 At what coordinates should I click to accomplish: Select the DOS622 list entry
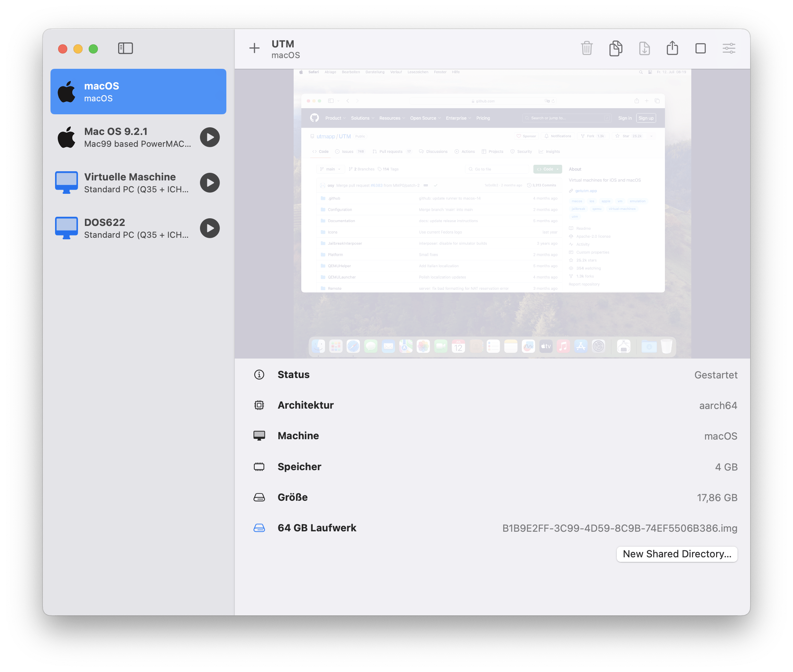coord(126,228)
